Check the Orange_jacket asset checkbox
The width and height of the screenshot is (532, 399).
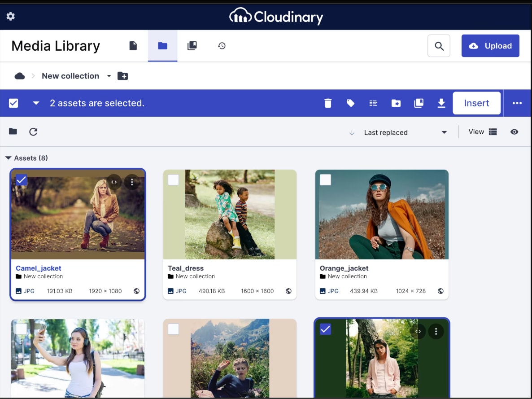325,180
